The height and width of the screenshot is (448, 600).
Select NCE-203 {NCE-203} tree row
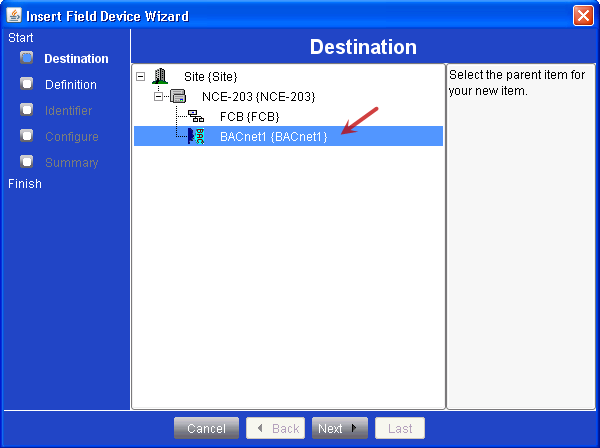tap(258, 97)
